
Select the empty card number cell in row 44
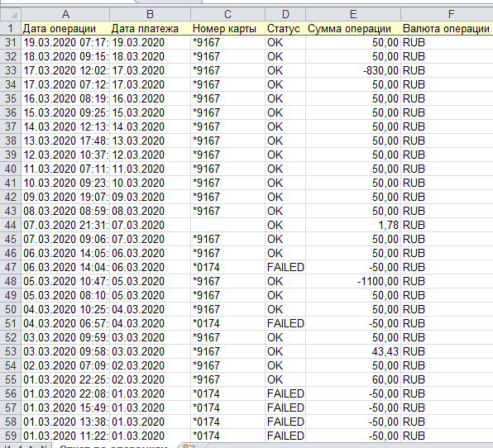pyautogui.click(x=227, y=225)
